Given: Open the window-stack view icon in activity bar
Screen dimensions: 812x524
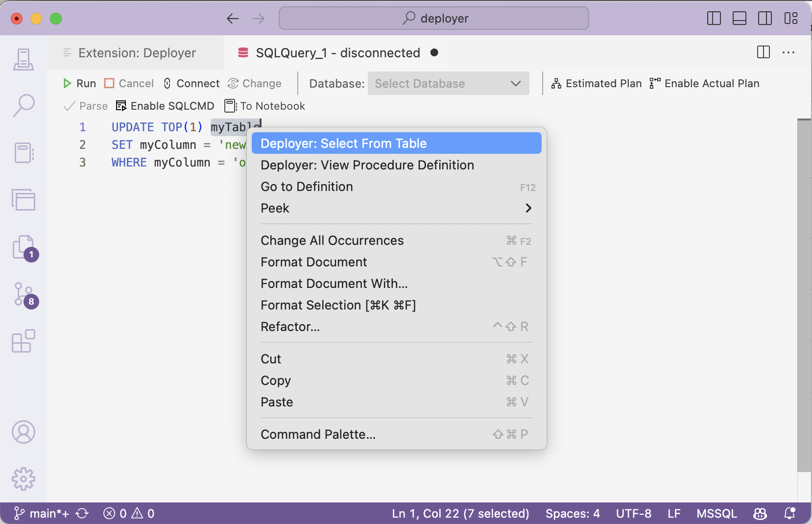Looking at the screenshot, I should click(x=23, y=200).
